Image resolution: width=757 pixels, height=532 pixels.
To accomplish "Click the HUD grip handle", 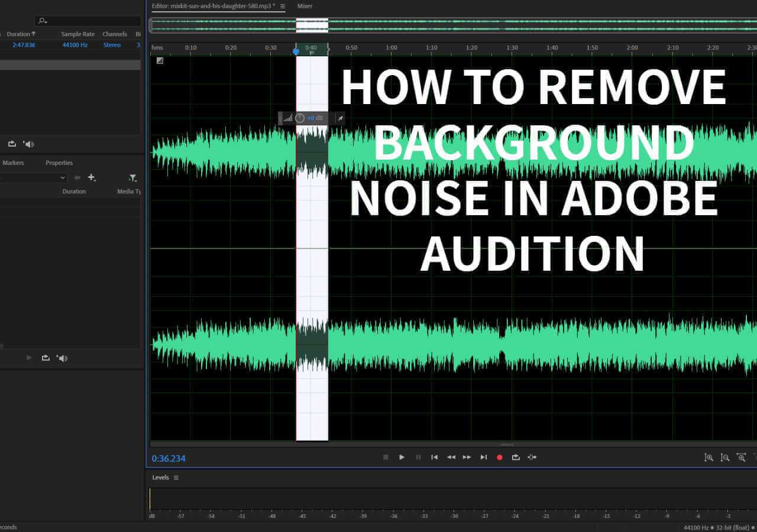I will [x=281, y=118].
